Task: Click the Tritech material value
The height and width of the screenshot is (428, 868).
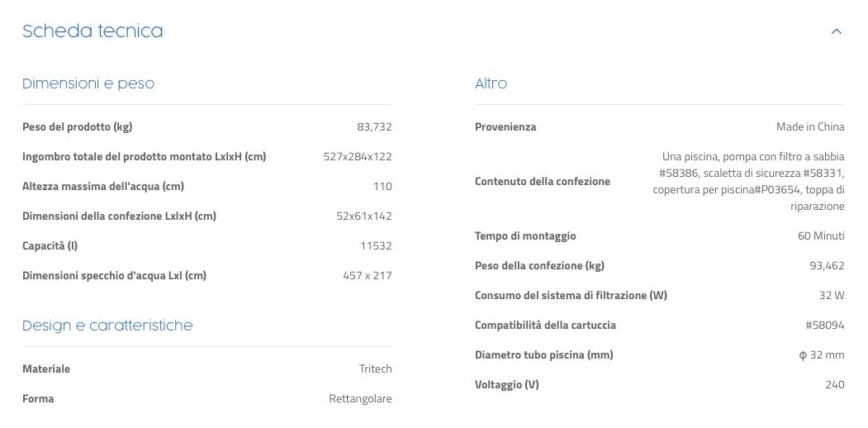Action: [375, 369]
